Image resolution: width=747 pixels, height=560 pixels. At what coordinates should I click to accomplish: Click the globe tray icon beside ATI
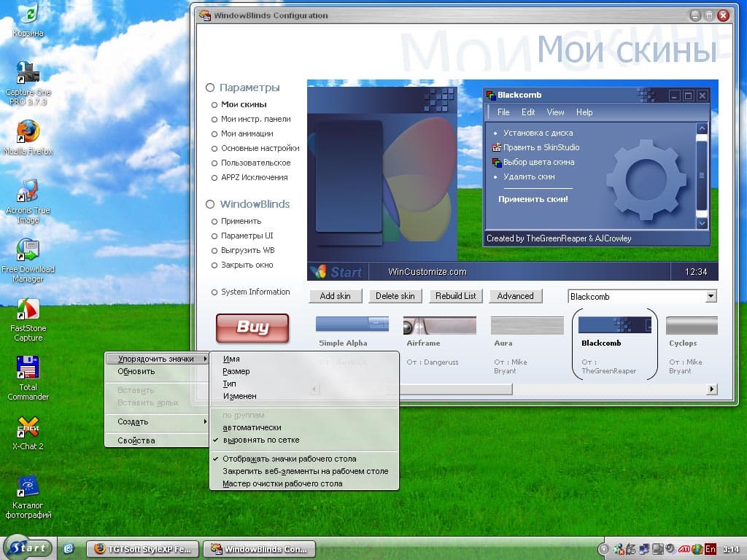pyautogui.click(x=697, y=549)
